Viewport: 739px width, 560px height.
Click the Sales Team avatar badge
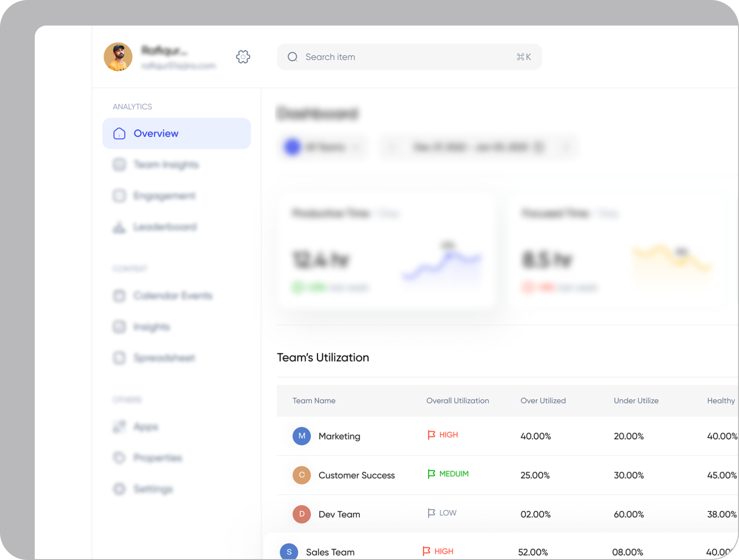pos(289,552)
